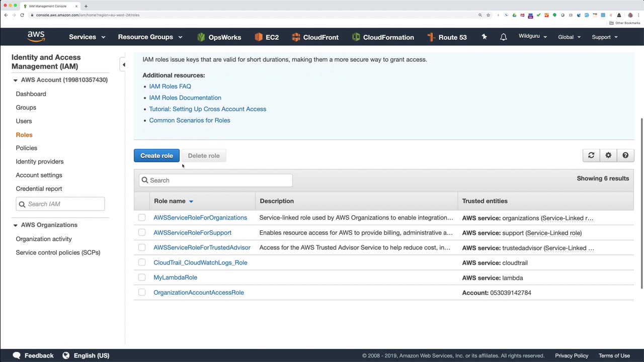Collapse the AWS Organizations section
The width and height of the screenshot is (644, 362).
pyautogui.click(x=15, y=225)
